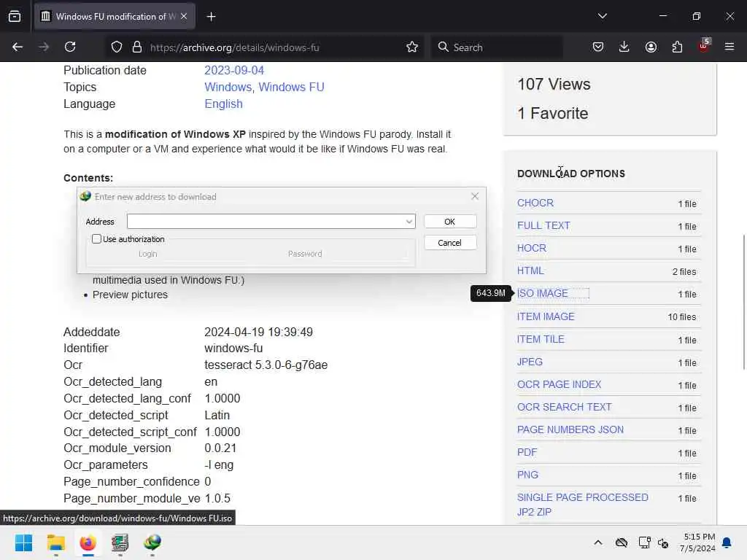Click the Firefox Search box

(497, 47)
